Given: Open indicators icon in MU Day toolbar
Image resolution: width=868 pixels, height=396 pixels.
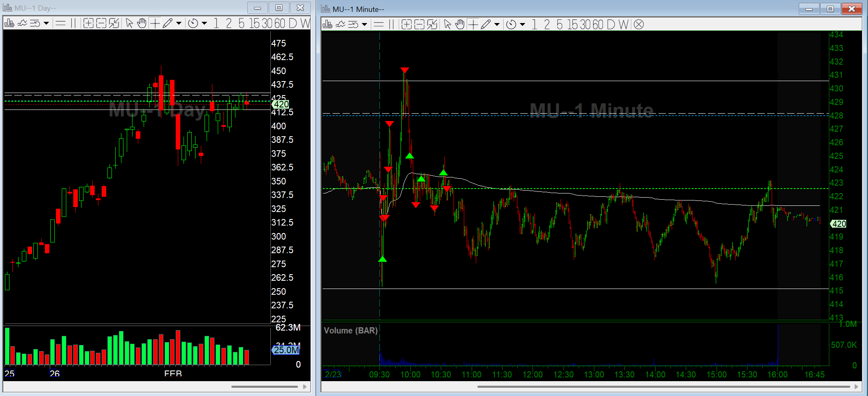Looking at the screenshot, I should (22, 23).
